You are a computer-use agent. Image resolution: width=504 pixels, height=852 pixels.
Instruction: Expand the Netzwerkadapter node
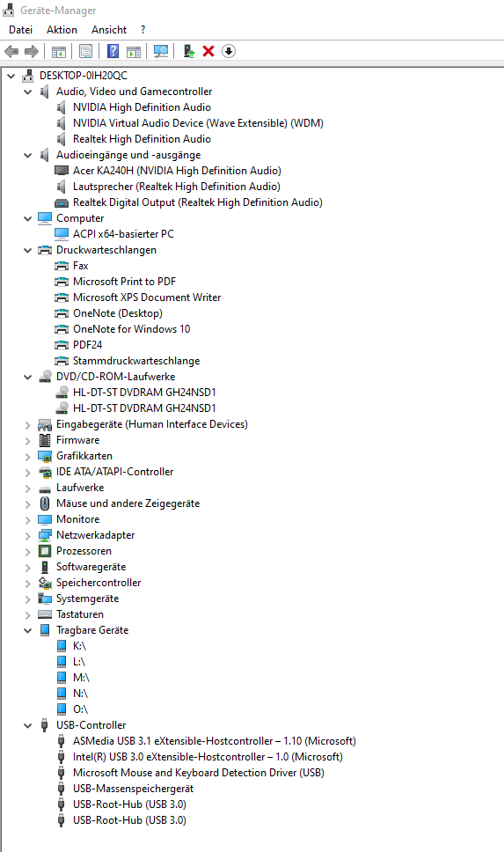27,536
